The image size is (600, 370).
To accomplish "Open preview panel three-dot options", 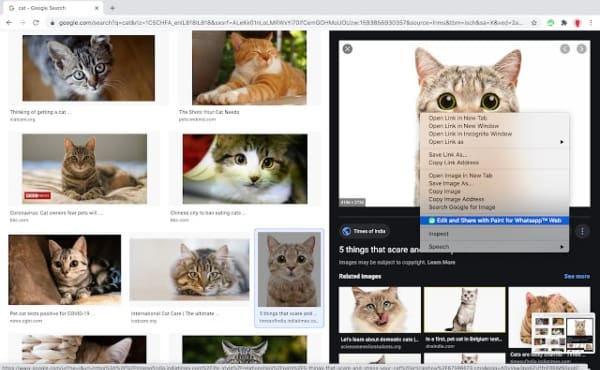I will pos(582,231).
